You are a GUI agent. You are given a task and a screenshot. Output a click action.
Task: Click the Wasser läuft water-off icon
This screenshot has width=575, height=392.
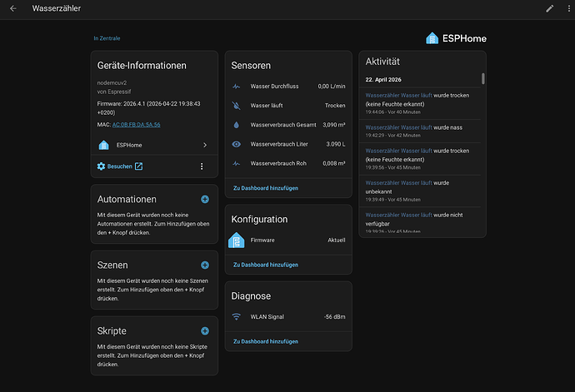pos(237,106)
